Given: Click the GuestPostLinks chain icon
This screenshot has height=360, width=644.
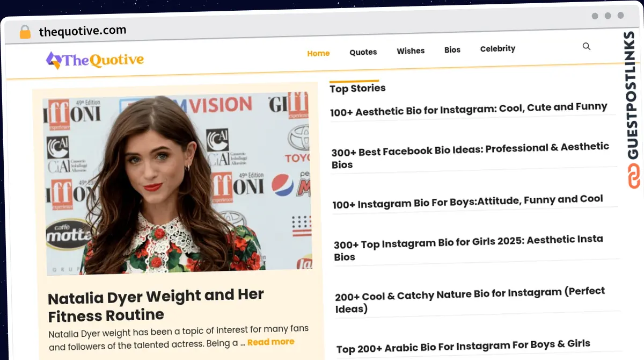Looking at the screenshot, I should tap(634, 176).
